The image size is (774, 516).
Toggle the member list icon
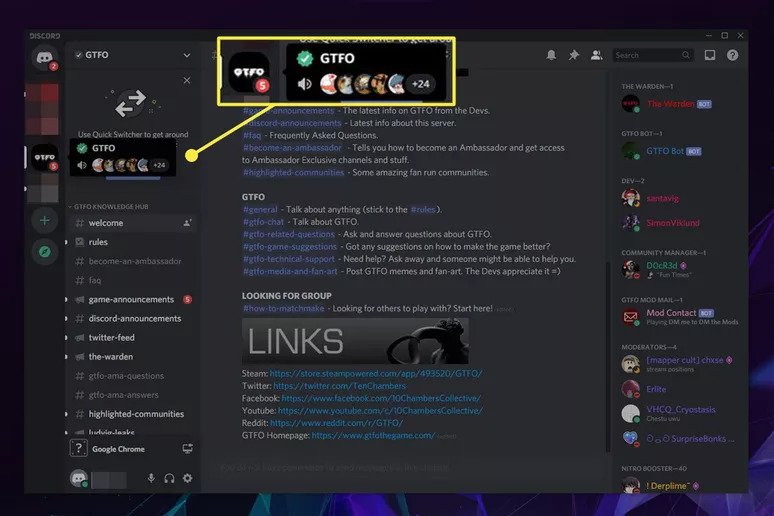tap(596, 55)
